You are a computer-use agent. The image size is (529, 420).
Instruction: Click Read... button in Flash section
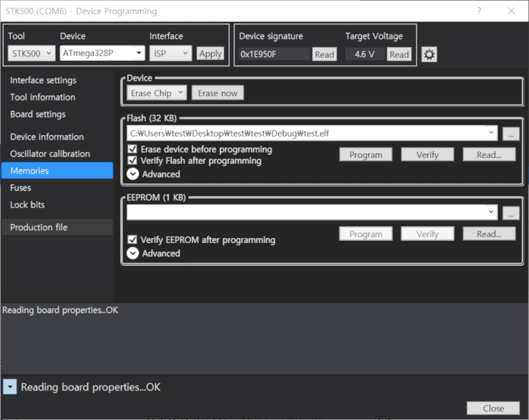point(489,155)
